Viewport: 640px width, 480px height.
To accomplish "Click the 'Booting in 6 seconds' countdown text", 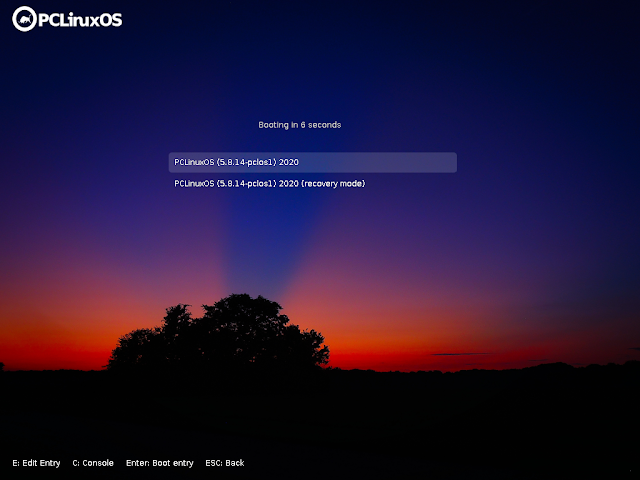I will pos(300,125).
